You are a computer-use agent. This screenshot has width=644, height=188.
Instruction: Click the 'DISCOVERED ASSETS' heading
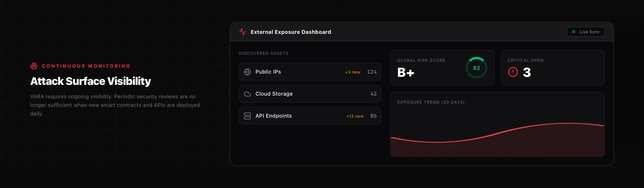pyautogui.click(x=264, y=53)
